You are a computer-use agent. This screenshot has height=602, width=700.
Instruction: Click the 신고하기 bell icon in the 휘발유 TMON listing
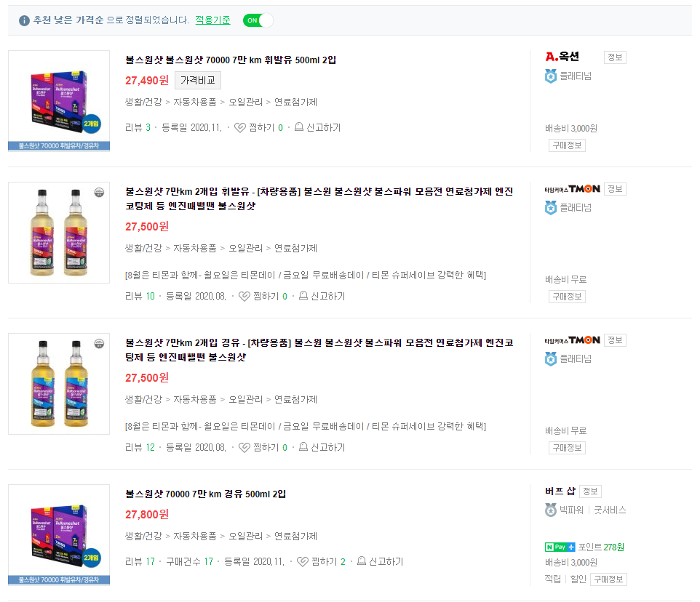point(303,296)
